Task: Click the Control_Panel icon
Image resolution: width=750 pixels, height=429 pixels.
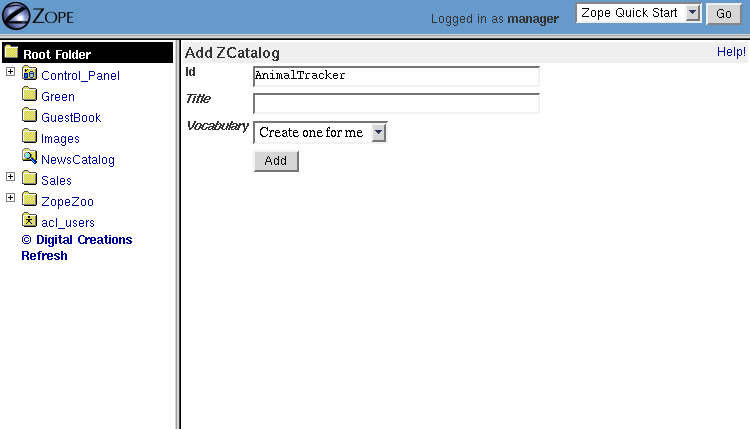Action: point(29,75)
